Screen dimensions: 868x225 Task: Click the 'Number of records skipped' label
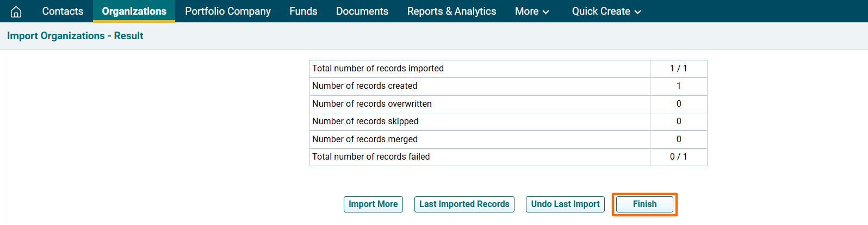click(x=365, y=121)
